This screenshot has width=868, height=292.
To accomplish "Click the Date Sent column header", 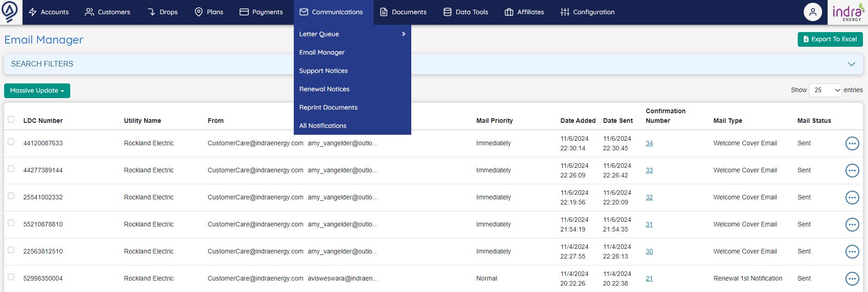I will click(x=618, y=121).
